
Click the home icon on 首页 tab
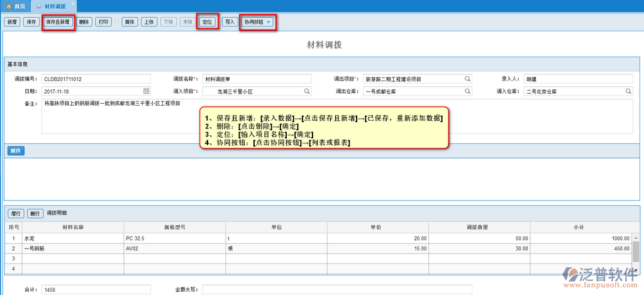[8, 6]
